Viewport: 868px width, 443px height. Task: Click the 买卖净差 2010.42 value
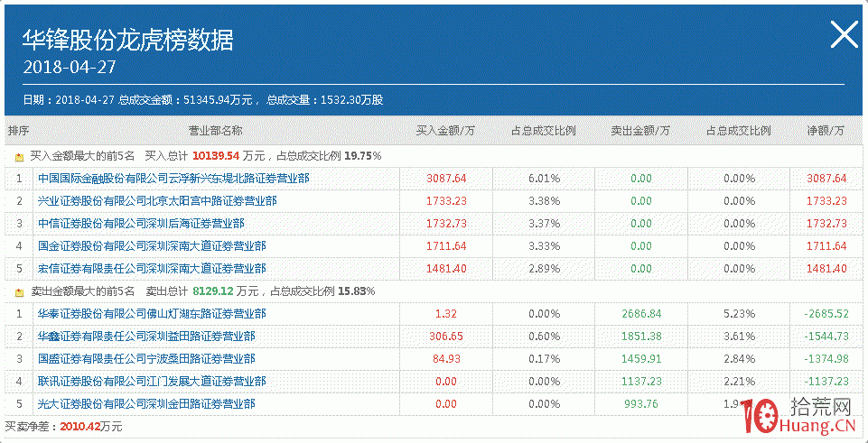(80, 427)
